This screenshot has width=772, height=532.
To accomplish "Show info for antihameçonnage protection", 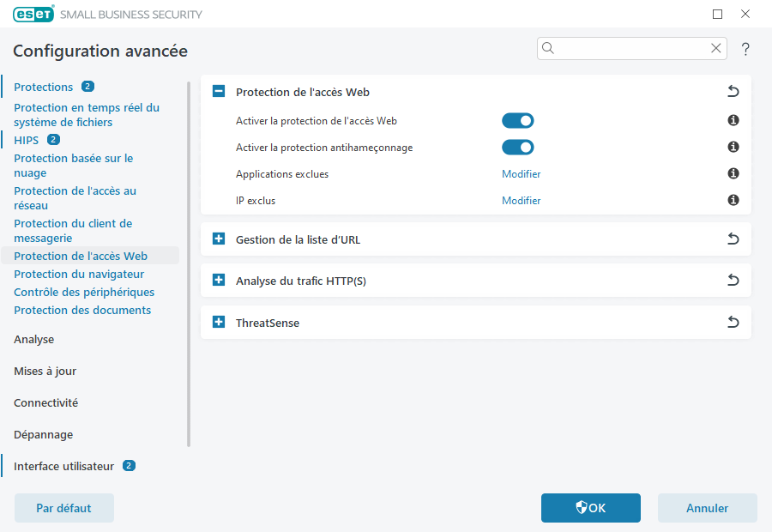I will pos(733,148).
